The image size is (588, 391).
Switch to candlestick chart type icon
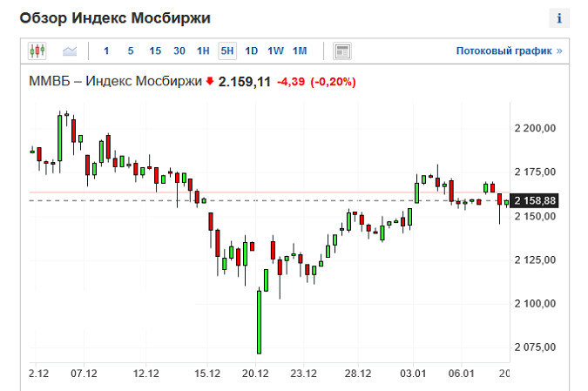pos(37,51)
